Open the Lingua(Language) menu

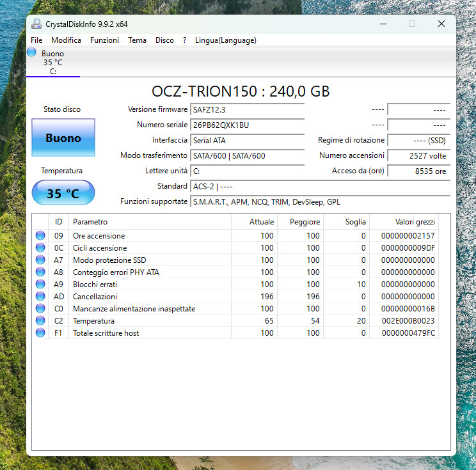[x=226, y=40]
